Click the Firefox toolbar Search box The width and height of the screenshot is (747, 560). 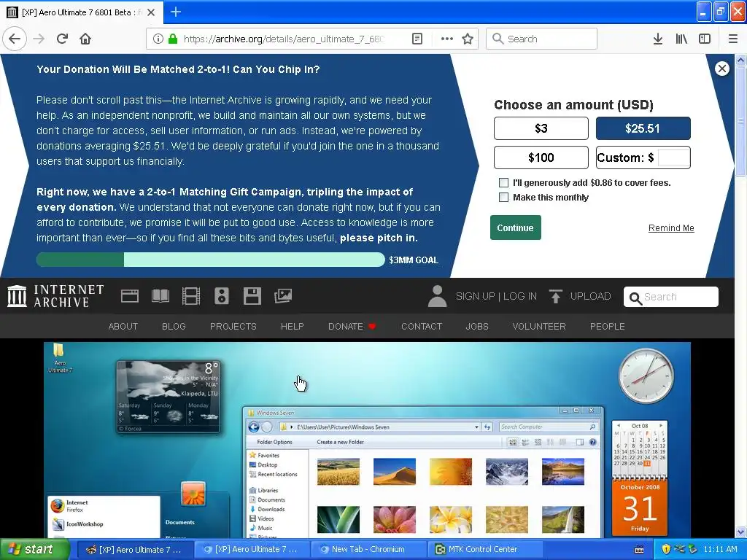[x=541, y=39]
